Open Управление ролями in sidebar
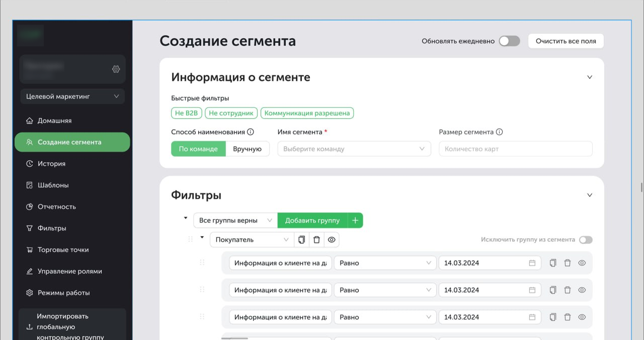Screen dimensions: 644x340 [72, 271]
